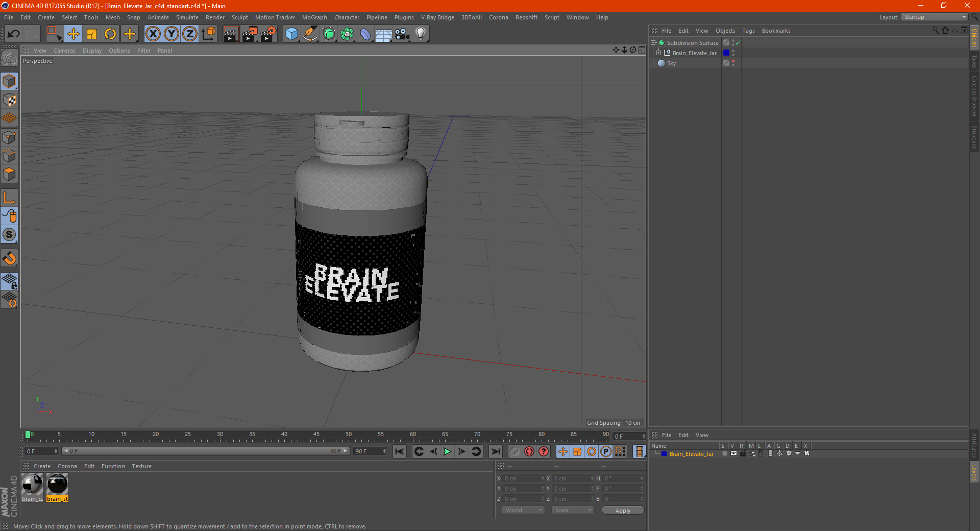Viewport: 980px width, 531px height.
Task: Toggle Z axis lock
Action: [190, 34]
